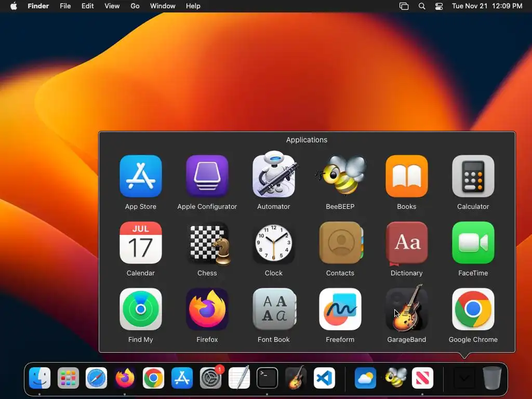Open System Settings with badge in Dock
This screenshot has width=532, height=399.
[211, 378]
